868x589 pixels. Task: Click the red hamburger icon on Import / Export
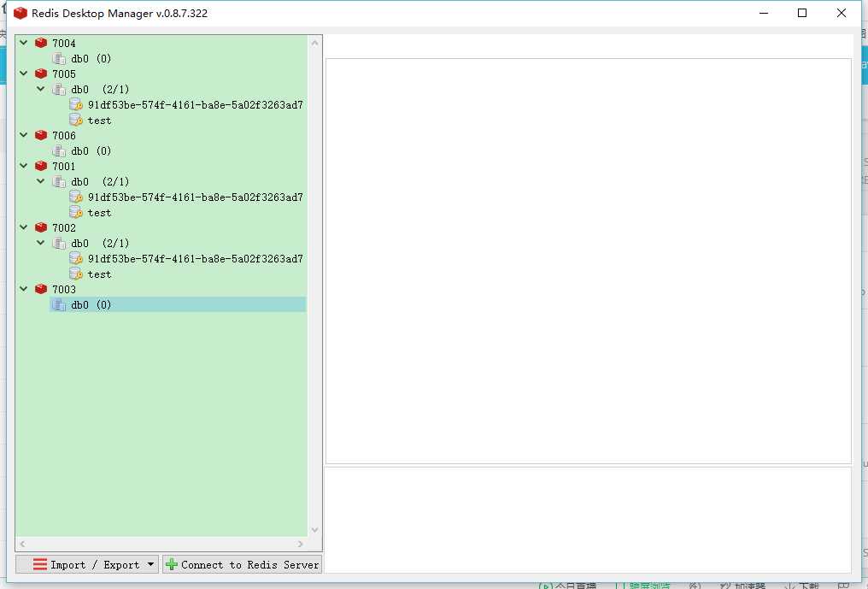click(40, 564)
